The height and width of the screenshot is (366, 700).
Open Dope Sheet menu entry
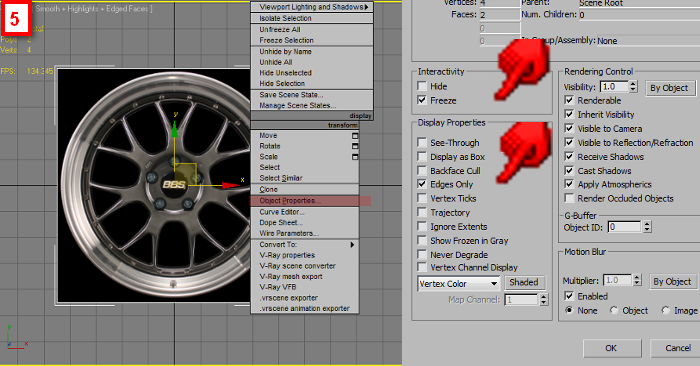[x=305, y=223]
